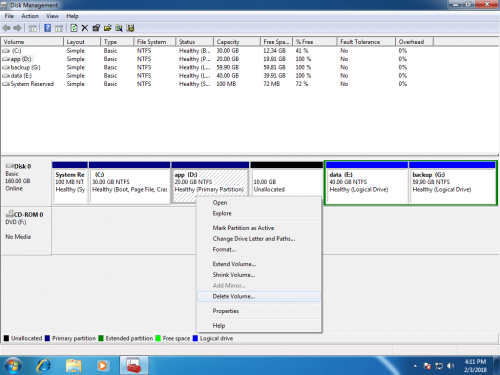
Task: Sort by the Capacity column header
Action: (x=237, y=42)
